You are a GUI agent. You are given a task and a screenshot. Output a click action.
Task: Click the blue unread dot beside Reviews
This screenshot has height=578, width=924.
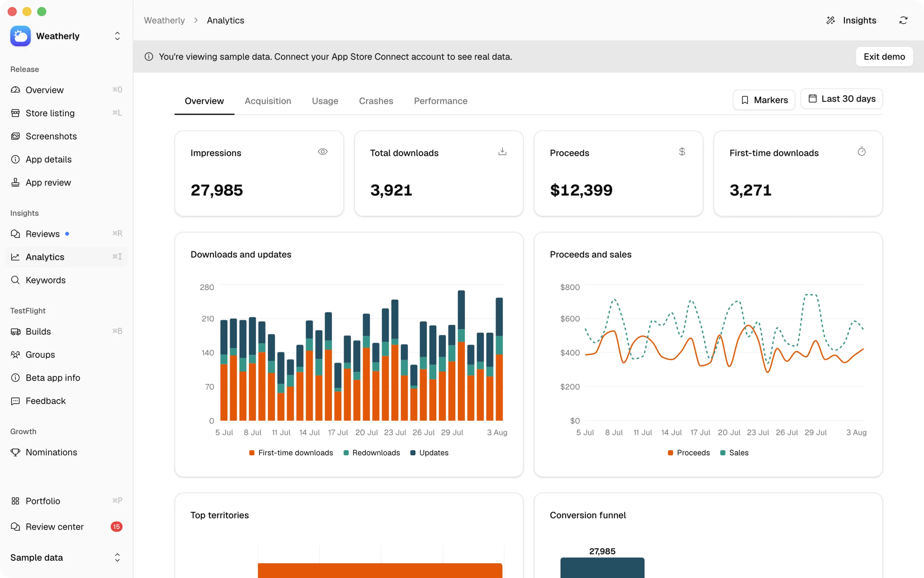(67, 234)
